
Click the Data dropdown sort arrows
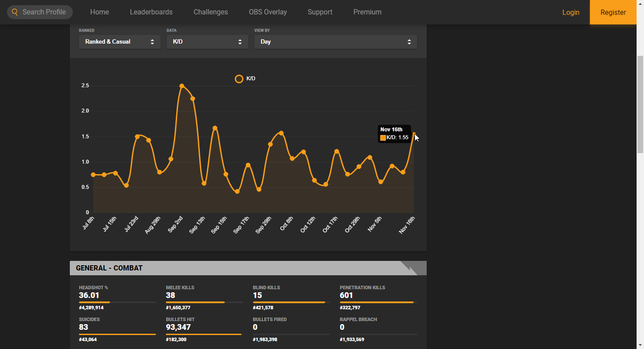(240, 42)
